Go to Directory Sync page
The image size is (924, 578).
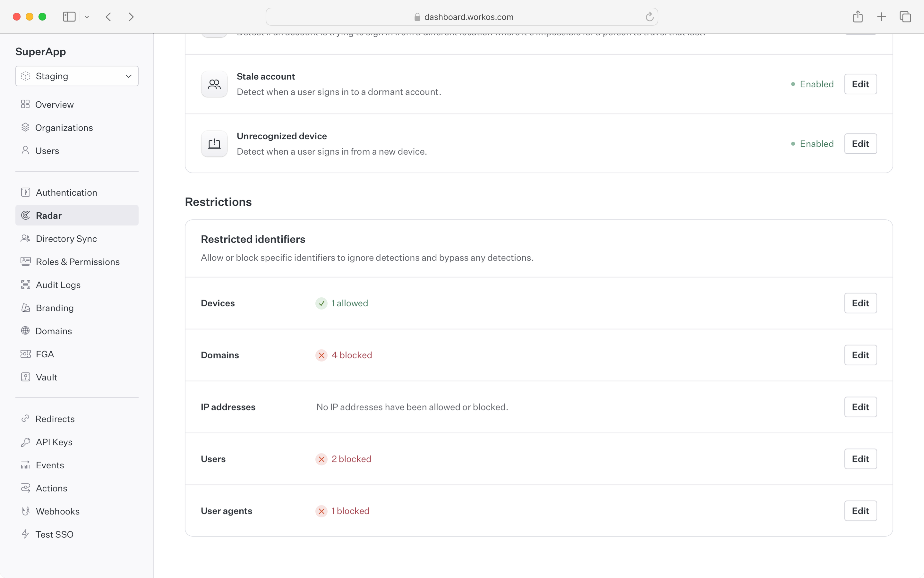pyautogui.click(x=66, y=239)
